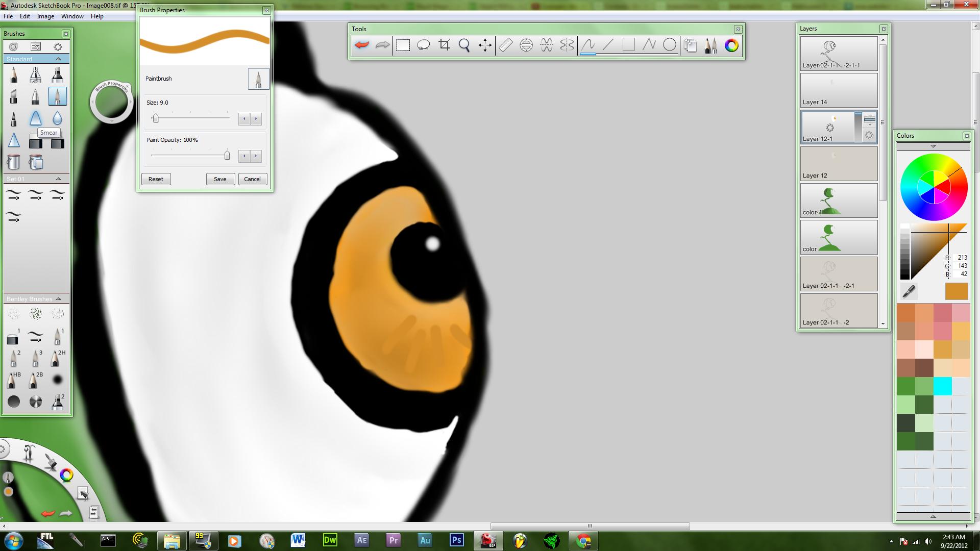Select the Blur water-drop brush
980x551 pixels.
point(57,118)
